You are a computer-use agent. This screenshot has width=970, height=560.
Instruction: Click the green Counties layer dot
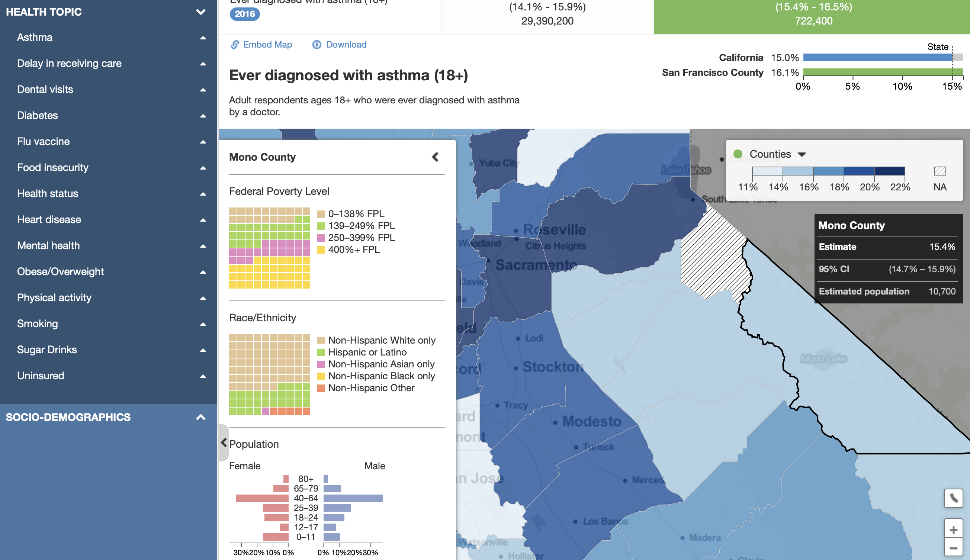pyautogui.click(x=738, y=154)
